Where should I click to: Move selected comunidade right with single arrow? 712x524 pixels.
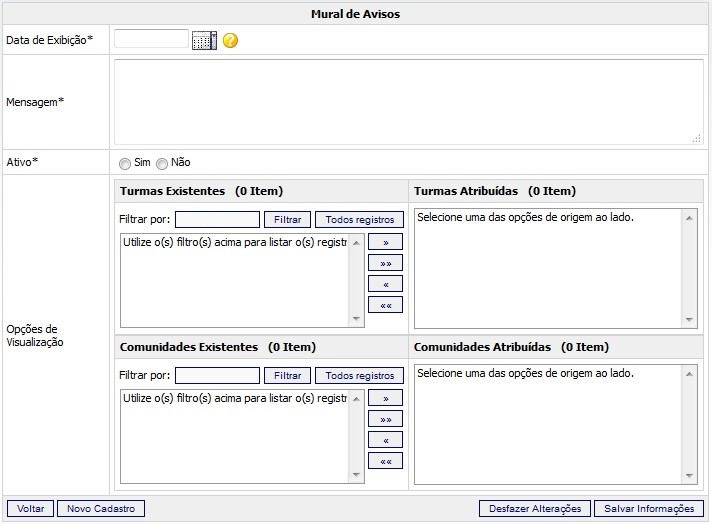coord(385,398)
